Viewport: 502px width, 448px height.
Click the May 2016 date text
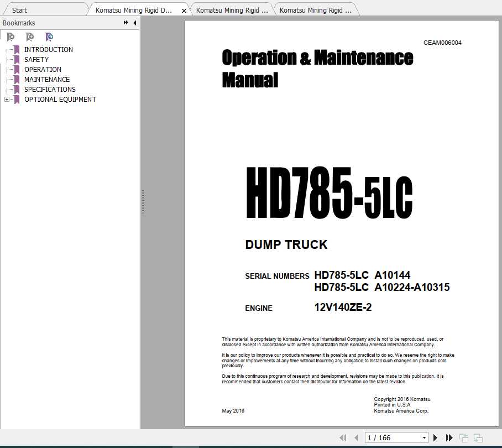(233, 410)
